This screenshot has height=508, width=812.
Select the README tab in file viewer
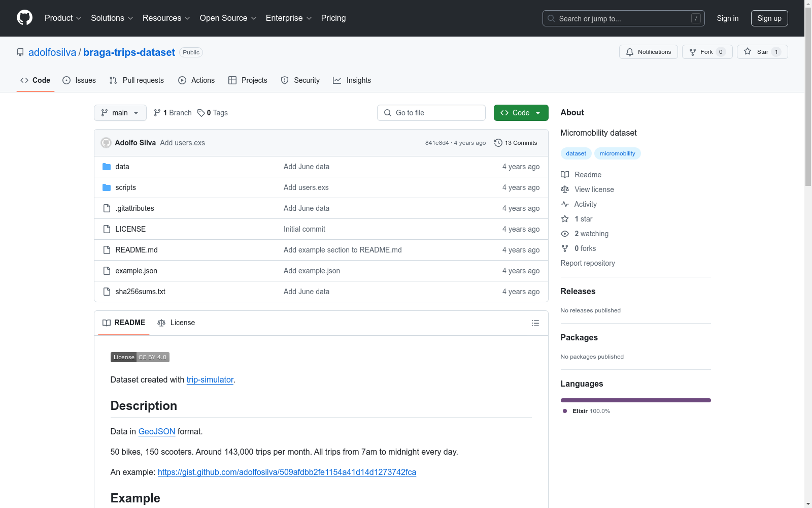click(x=124, y=323)
